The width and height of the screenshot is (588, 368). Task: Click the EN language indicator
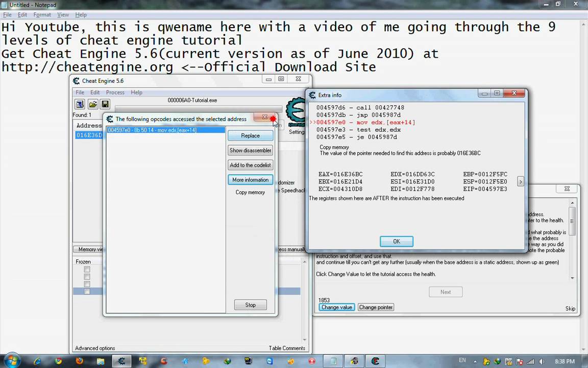462,360
